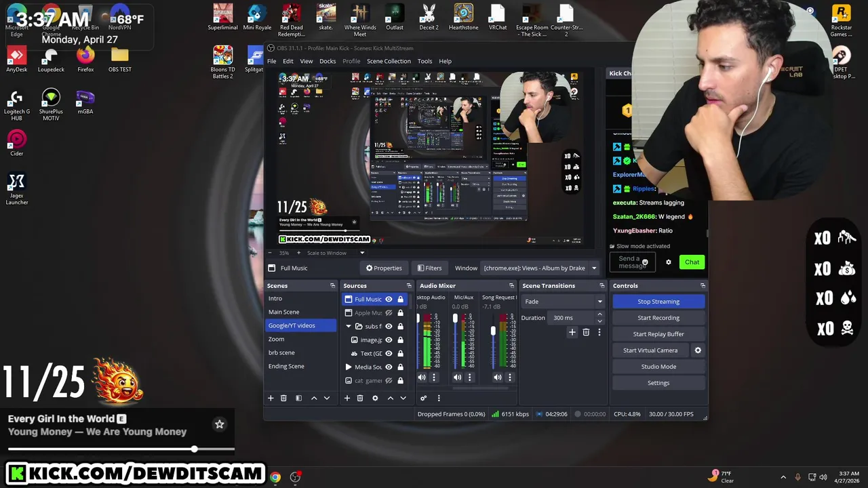
Task: Send message with the green Chat button
Action: (692, 262)
